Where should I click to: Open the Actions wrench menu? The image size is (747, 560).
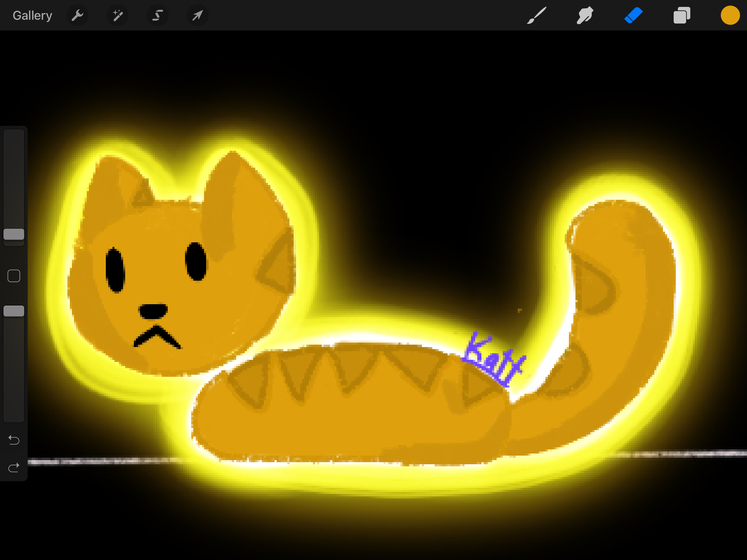(x=77, y=16)
